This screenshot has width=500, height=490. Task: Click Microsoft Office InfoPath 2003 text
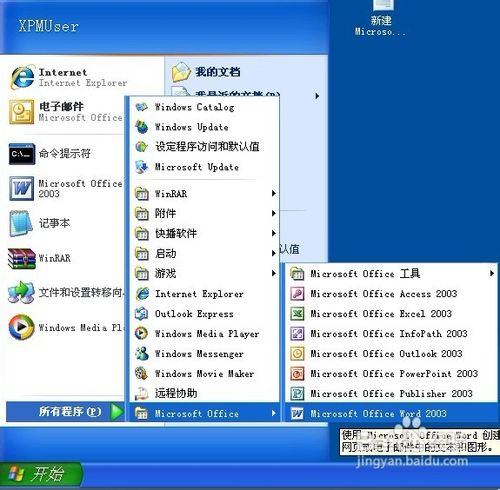pyautogui.click(x=389, y=334)
